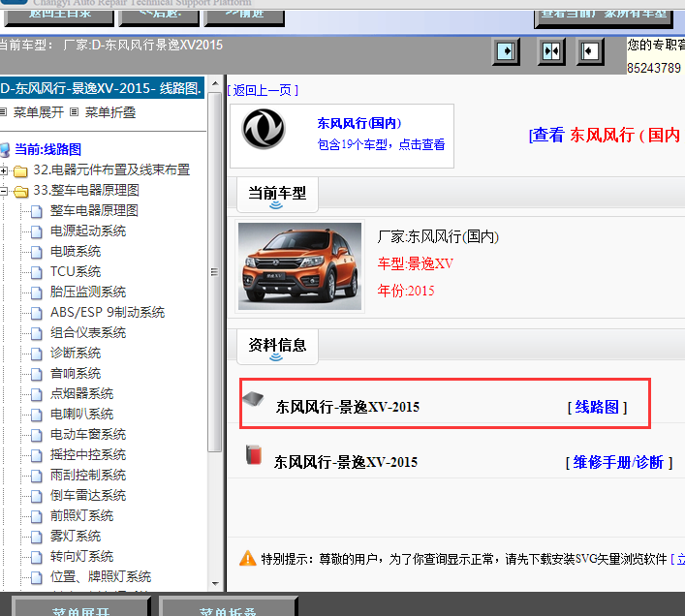
Task: Click scroll-down arrow of tree panel
Action: pos(215,584)
